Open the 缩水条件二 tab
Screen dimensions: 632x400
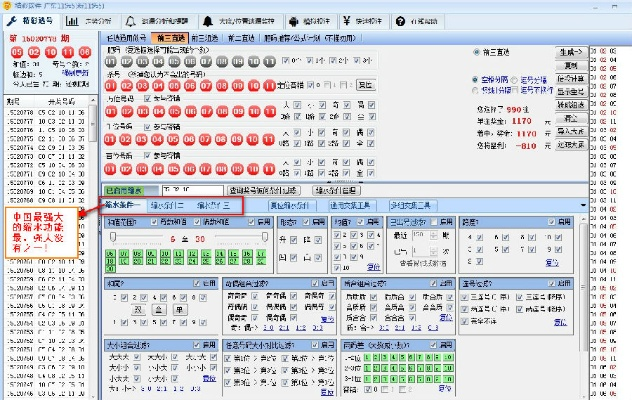tap(166, 205)
